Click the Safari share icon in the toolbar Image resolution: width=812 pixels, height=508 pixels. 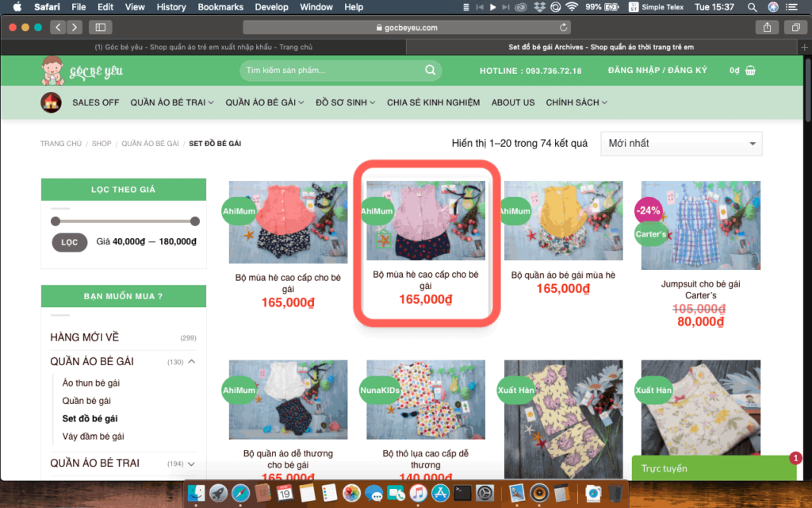pos(766,26)
